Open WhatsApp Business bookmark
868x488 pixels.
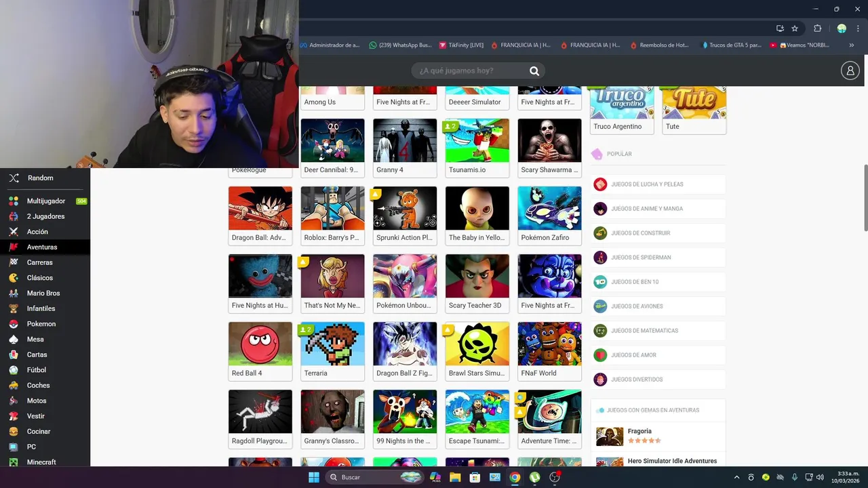(x=400, y=45)
